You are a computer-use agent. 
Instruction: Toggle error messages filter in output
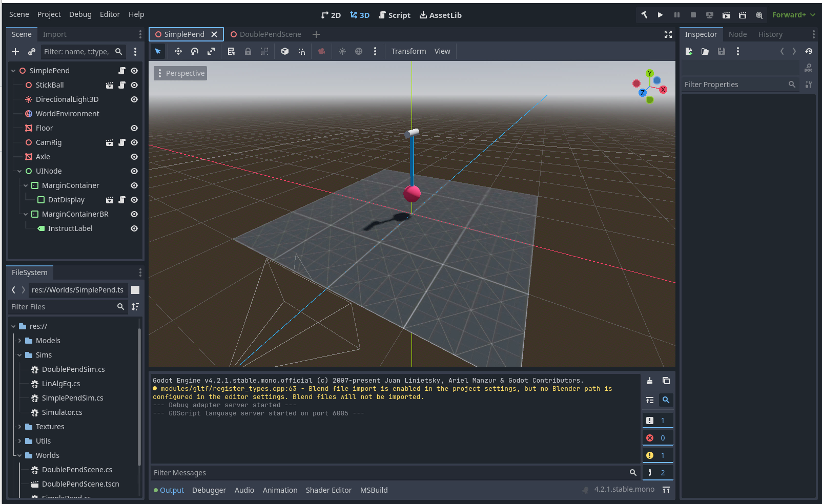coord(658,438)
